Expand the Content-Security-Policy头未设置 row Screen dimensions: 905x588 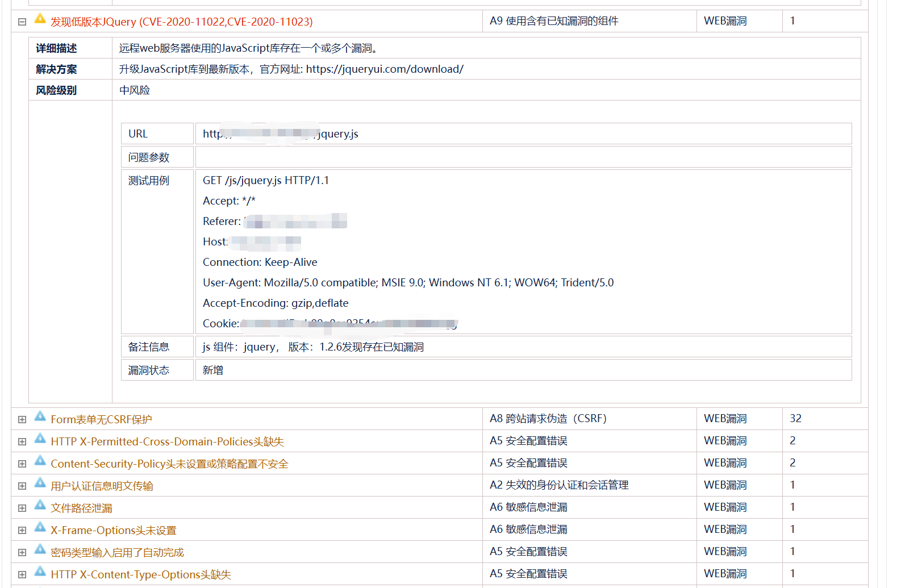[22, 464]
